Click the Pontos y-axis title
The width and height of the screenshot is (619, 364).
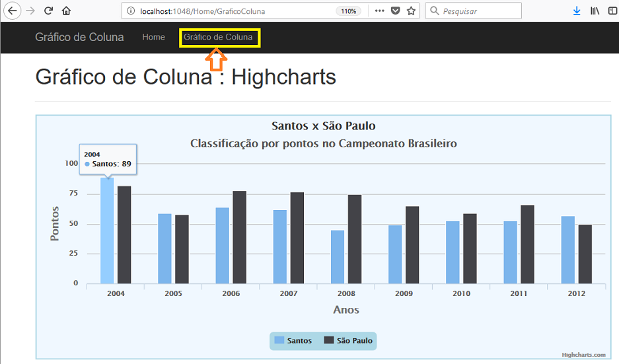54,223
